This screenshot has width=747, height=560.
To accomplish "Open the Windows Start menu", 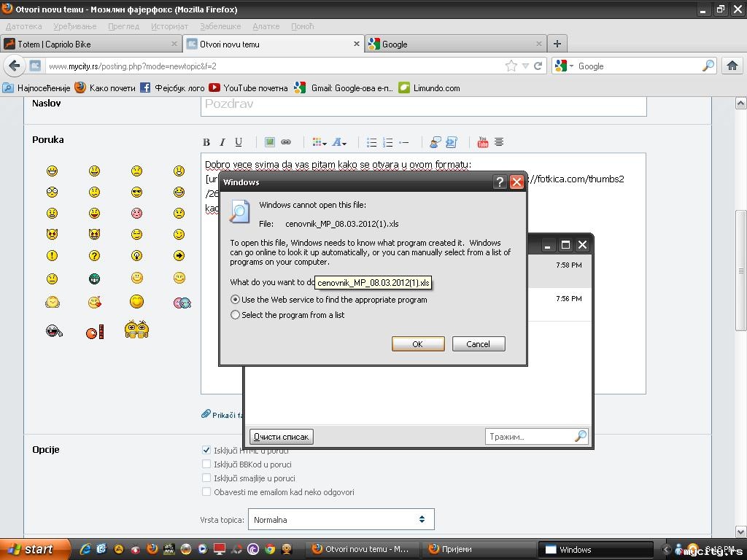I will [x=35, y=550].
